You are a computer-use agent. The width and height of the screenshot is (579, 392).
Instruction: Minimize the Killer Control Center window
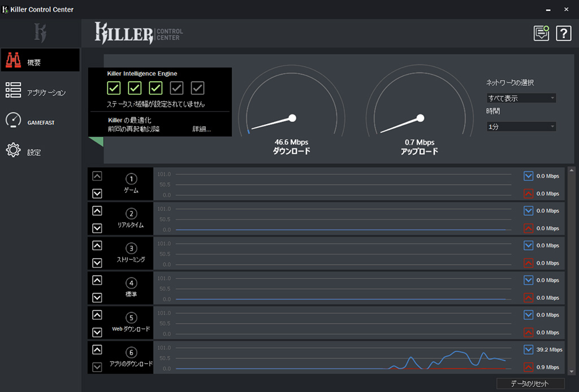point(548,10)
